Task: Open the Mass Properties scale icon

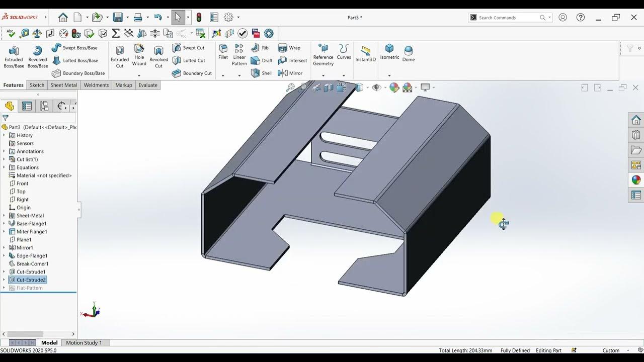Action: pyautogui.click(x=37, y=34)
